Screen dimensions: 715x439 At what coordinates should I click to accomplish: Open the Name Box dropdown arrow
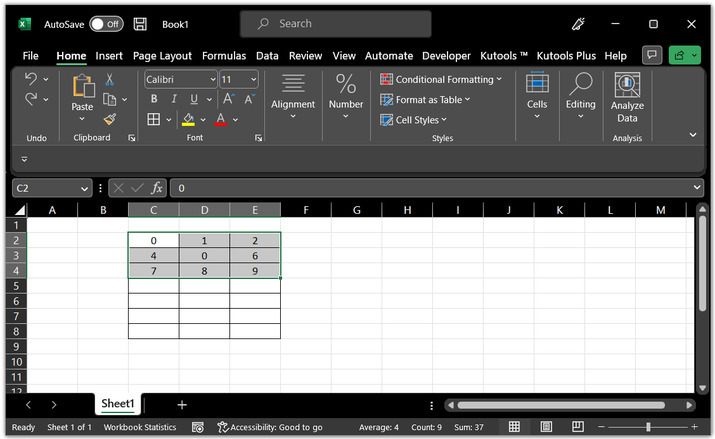pyautogui.click(x=84, y=188)
